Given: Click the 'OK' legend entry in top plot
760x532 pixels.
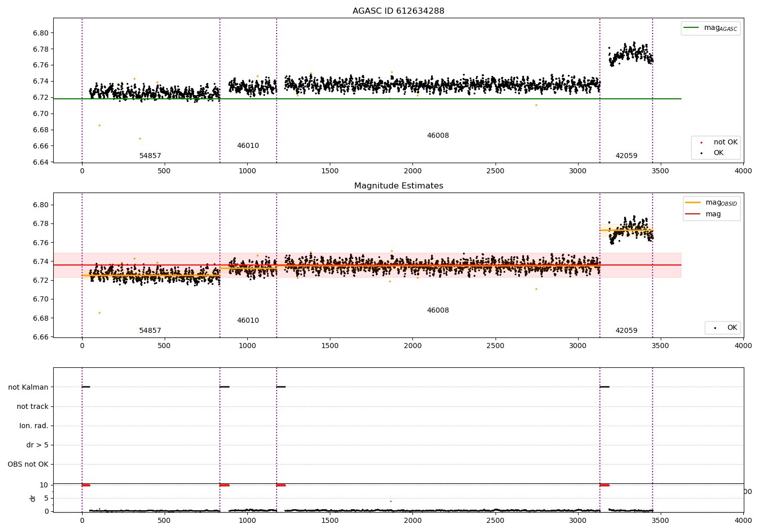Looking at the screenshot, I should pos(713,153).
